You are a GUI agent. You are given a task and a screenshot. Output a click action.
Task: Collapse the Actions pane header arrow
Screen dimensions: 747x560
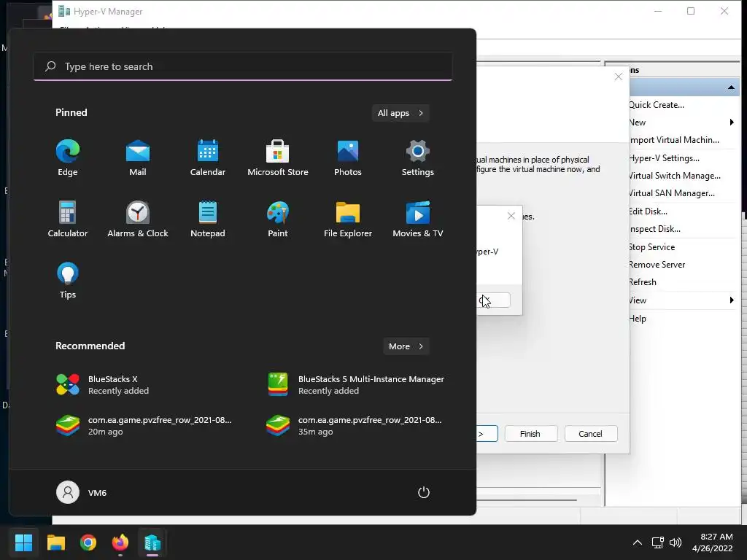[x=731, y=87]
